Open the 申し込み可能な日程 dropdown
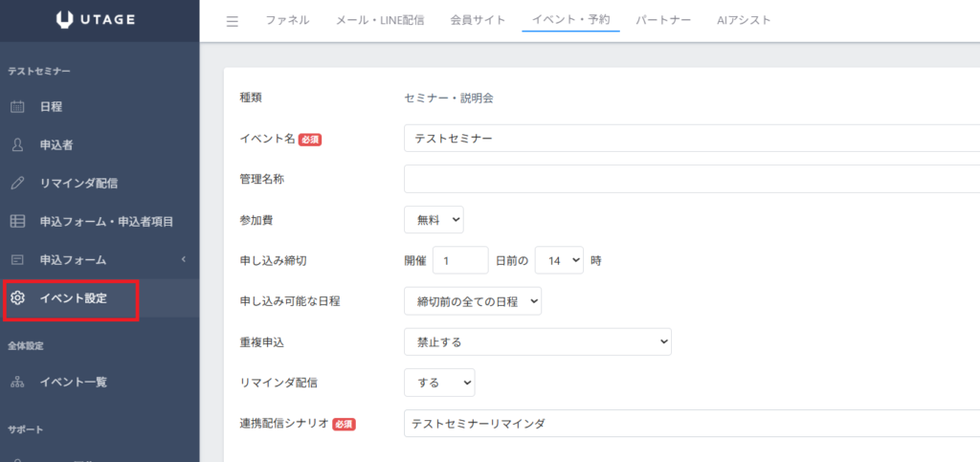This screenshot has height=462, width=980. pyautogui.click(x=473, y=301)
